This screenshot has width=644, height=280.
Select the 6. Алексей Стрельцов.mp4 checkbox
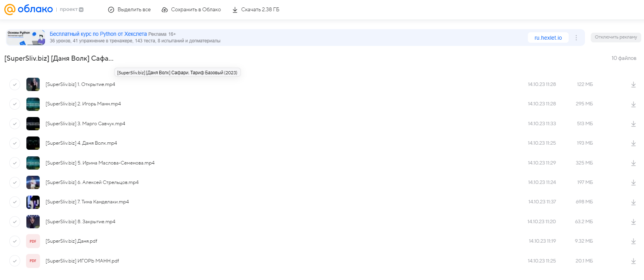(15, 182)
